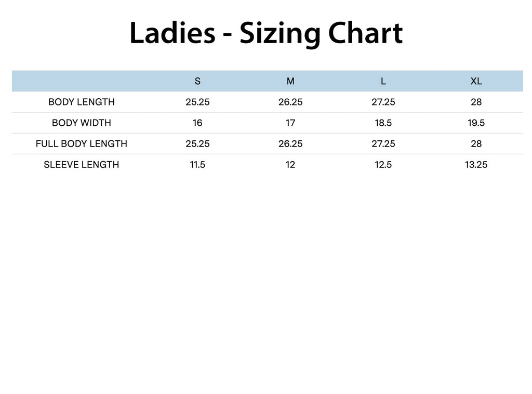
Task: Click sleeve length value 13.25 for XL
Action: pos(476,164)
